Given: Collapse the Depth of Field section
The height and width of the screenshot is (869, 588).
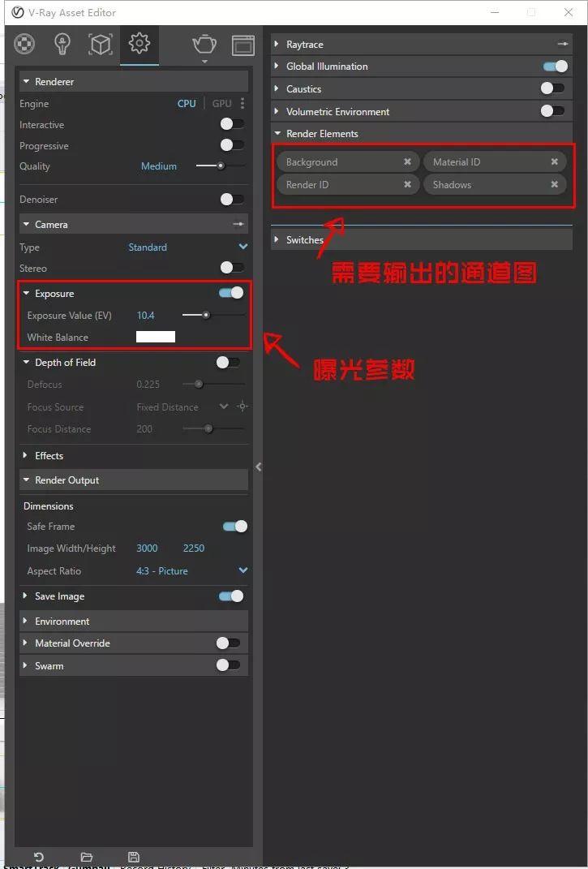Looking at the screenshot, I should (x=26, y=362).
